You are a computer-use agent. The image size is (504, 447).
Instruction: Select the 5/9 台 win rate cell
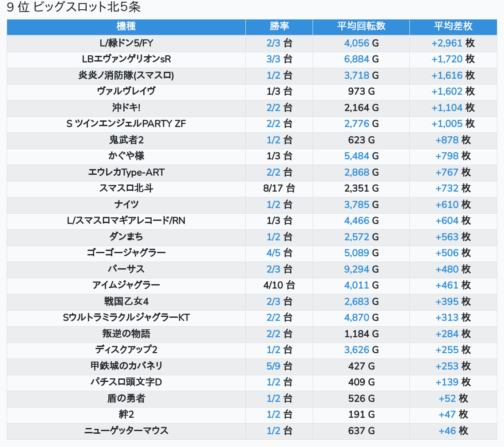[x=279, y=366]
